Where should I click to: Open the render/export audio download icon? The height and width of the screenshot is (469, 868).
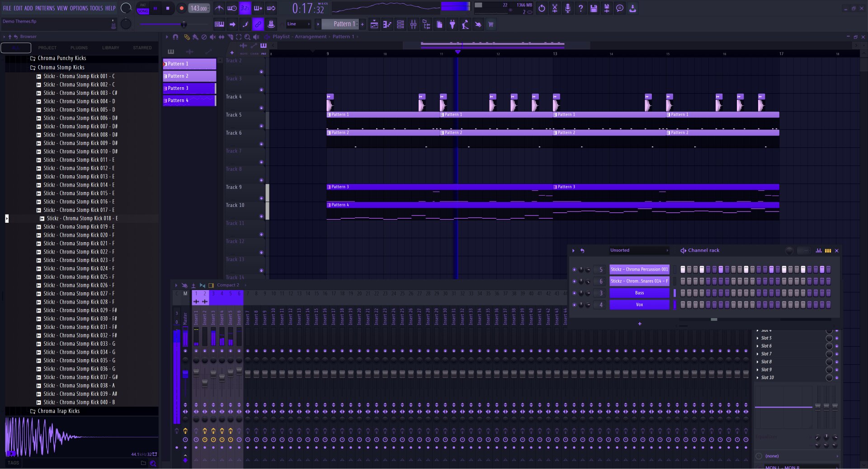(x=632, y=8)
